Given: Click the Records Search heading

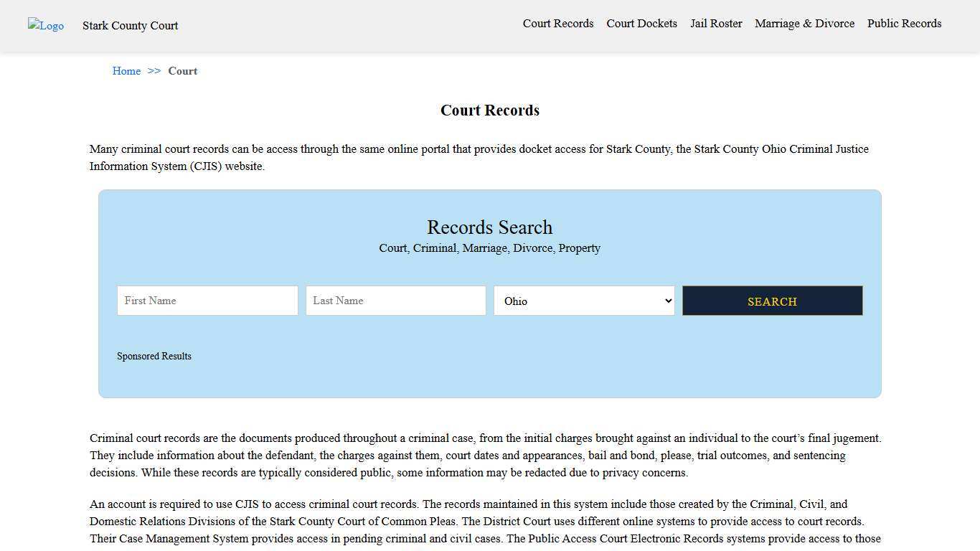Looking at the screenshot, I should [489, 227].
